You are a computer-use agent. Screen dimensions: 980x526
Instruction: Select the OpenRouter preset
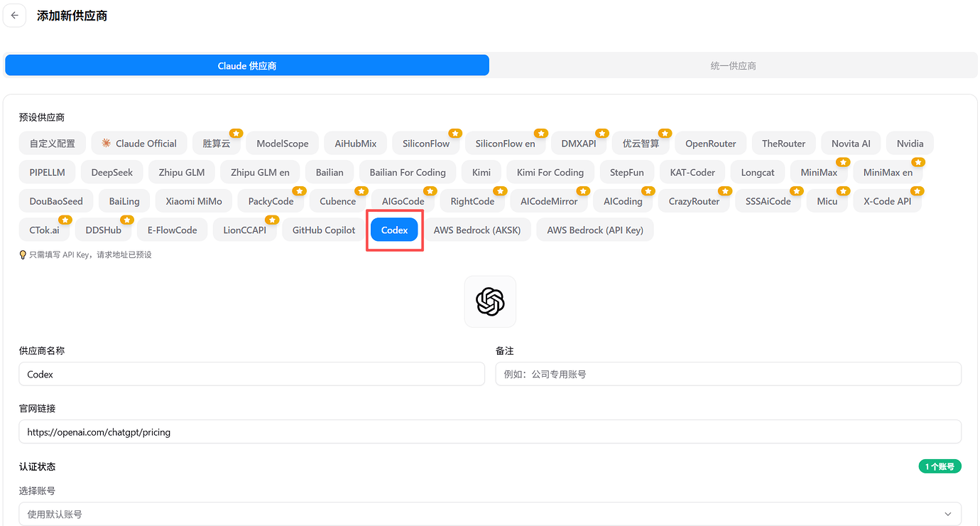(711, 143)
